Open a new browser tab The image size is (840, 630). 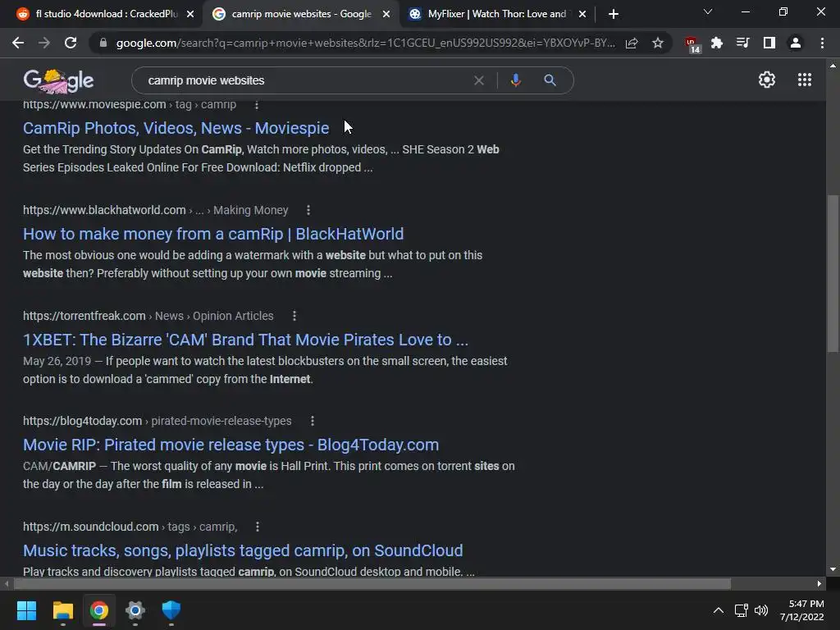pos(614,14)
